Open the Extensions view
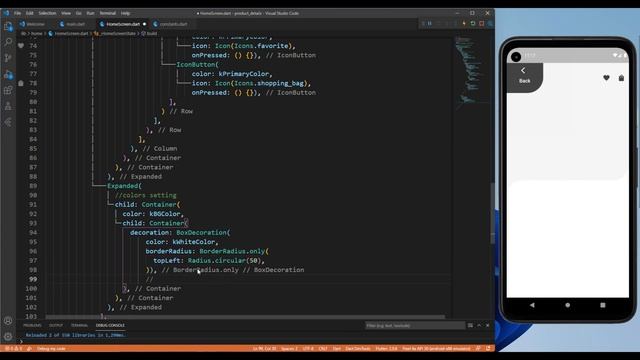640x360 pixels. pyautogui.click(x=8, y=90)
